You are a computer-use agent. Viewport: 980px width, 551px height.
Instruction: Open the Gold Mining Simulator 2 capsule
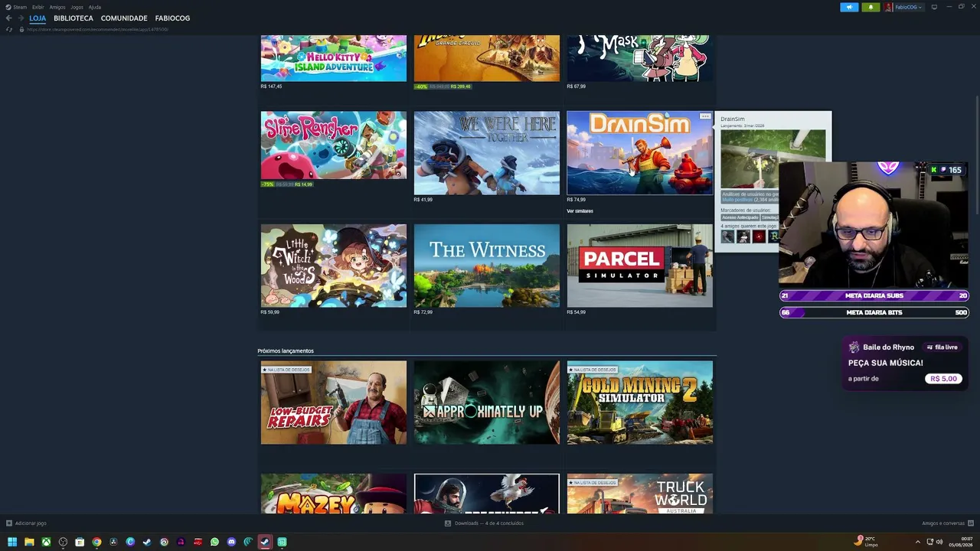coord(640,403)
